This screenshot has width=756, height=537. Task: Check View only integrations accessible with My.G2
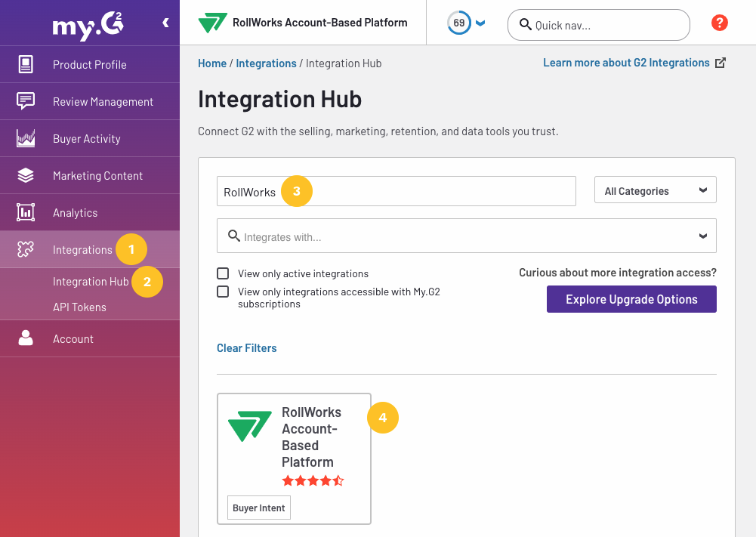point(223,292)
